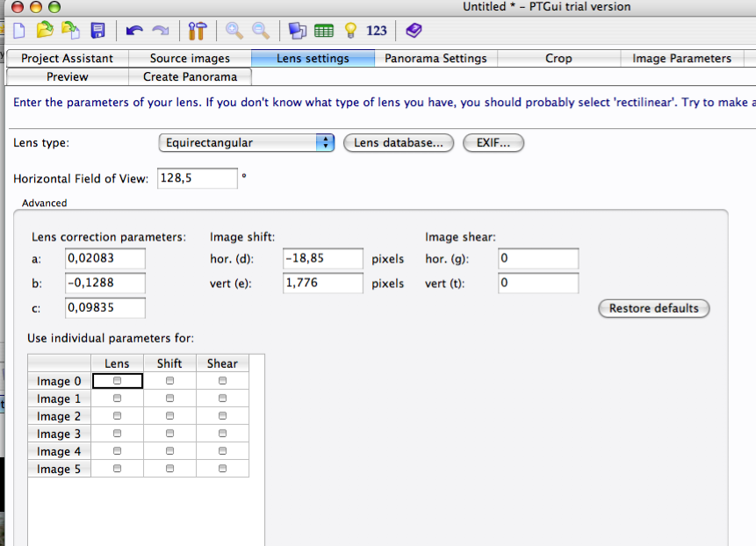This screenshot has height=546, width=756.
Task: Create a new project with the blank page icon
Action: point(19,31)
